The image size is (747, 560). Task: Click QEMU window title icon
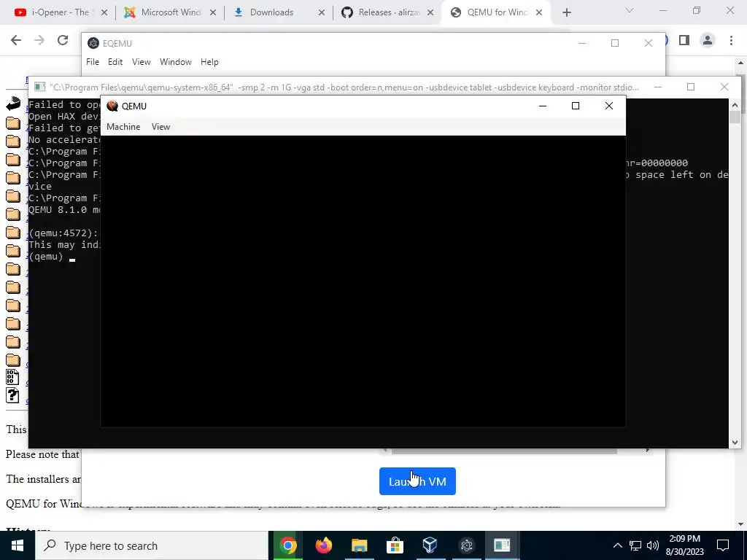click(x=112, y=106)
